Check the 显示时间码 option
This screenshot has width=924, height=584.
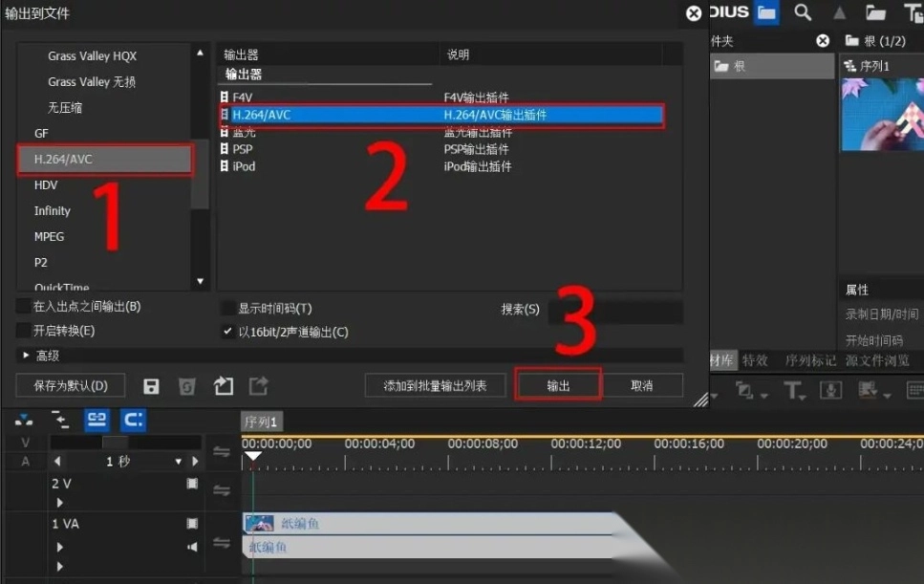pos(227,309)
